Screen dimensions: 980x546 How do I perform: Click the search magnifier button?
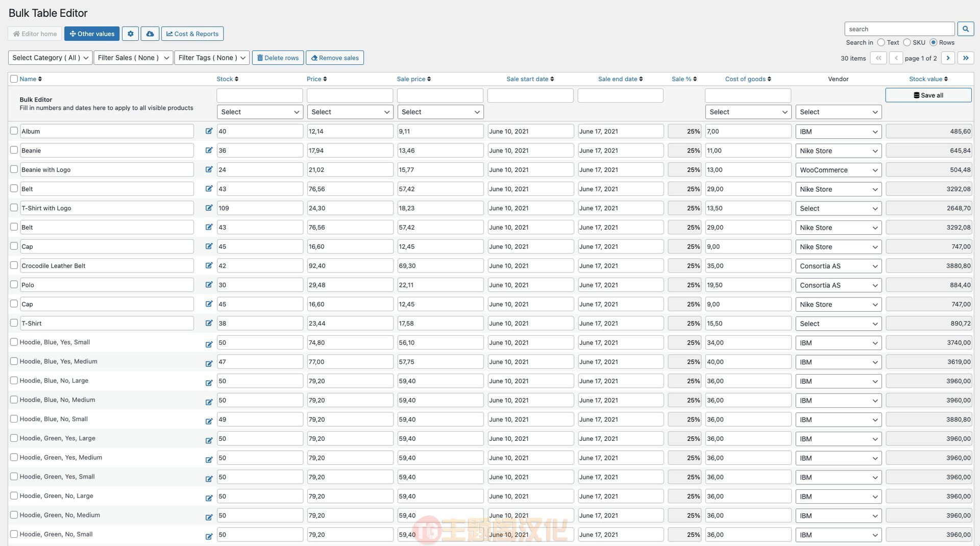[965, 29]
